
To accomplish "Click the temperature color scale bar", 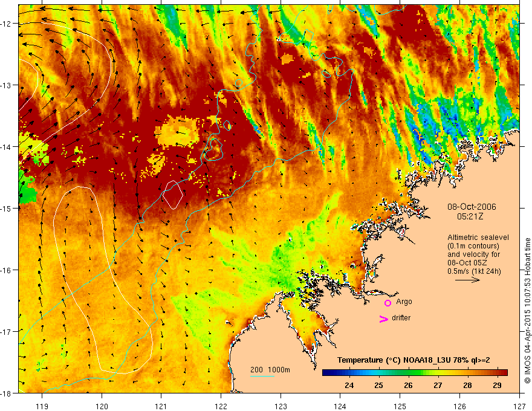I will pos(415,373).
